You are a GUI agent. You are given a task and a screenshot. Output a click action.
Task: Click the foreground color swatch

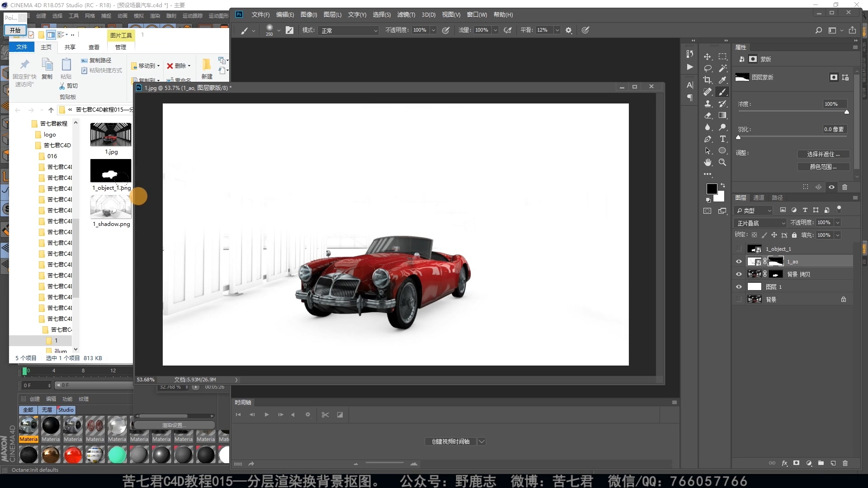[x=712, y=188]
